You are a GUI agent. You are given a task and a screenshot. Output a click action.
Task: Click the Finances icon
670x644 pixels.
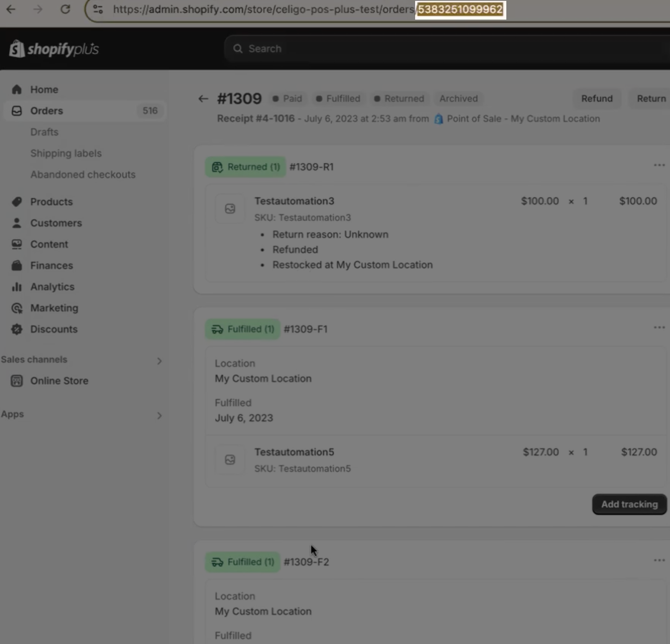click(x=17, y=266)
